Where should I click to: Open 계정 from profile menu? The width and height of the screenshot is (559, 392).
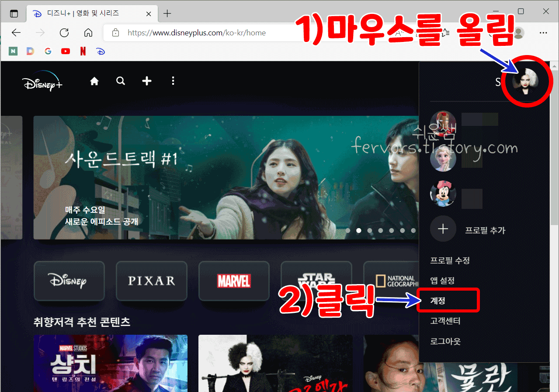pos(437,301)
